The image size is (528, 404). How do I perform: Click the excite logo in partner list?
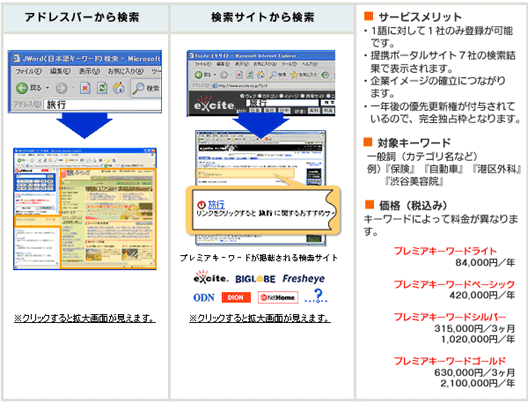(211, 277)
